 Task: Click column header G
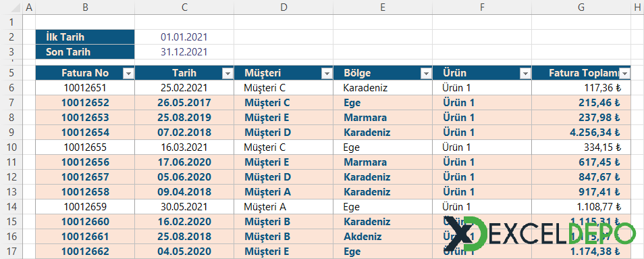click(x=581, y=7)
